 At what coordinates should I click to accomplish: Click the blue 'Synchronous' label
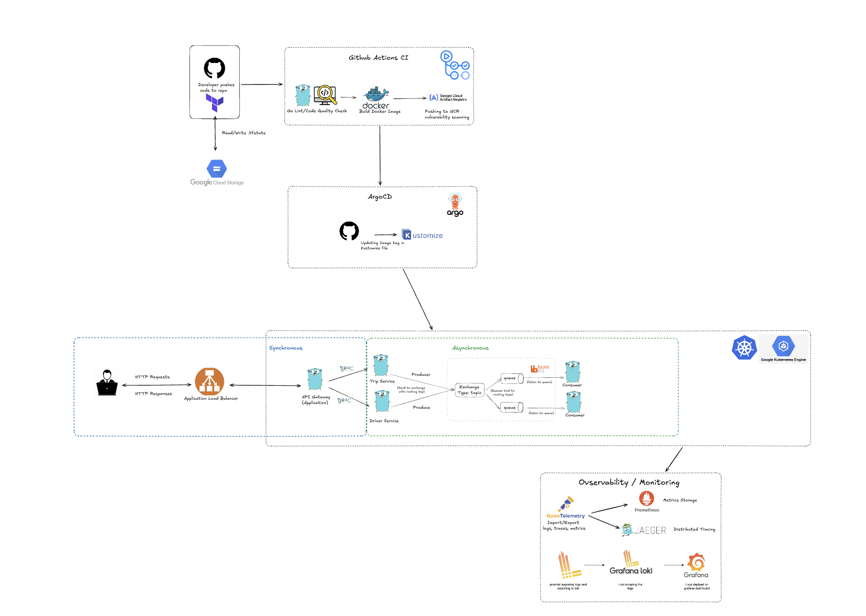tap(286, 348)
